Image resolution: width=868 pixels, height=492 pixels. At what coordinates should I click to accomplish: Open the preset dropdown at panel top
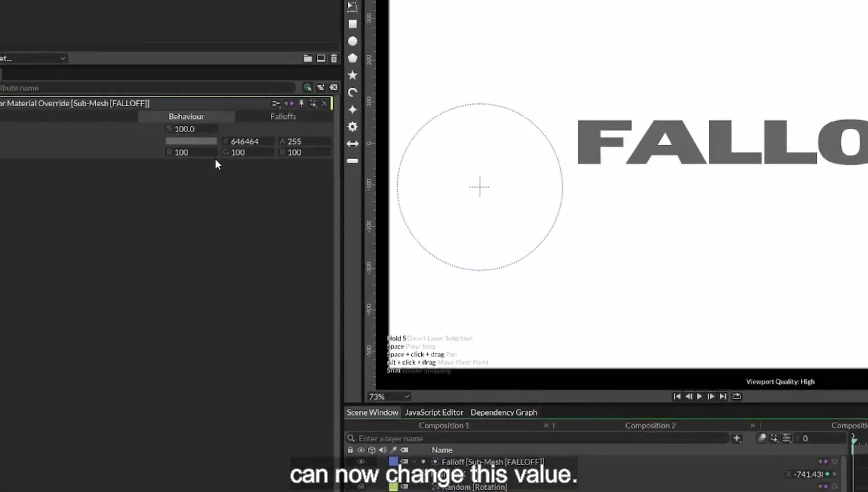33,58
